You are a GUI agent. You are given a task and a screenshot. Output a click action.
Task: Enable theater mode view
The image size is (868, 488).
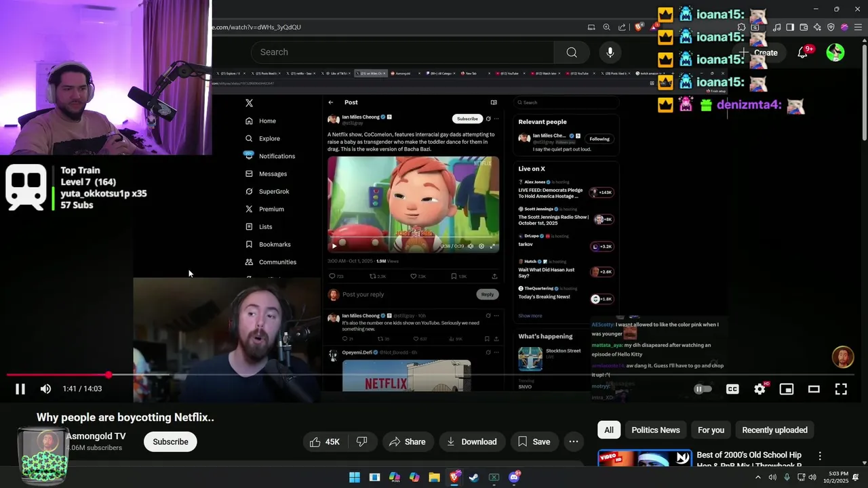point(814,389)
